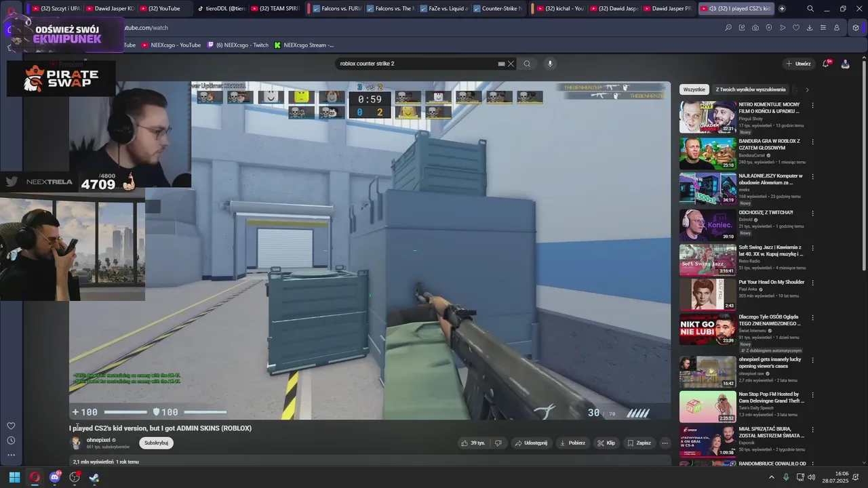Open sidebar heart bookmarks icon
This screenshot has width=868, height=488.
click(11, 426)
